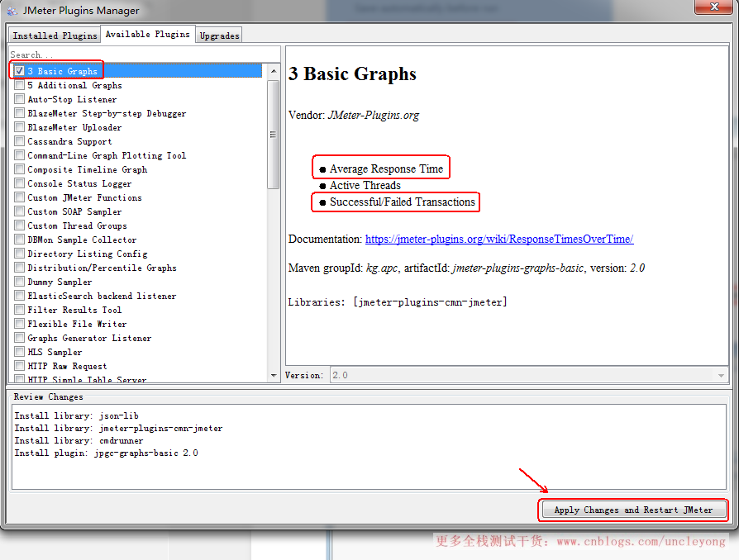The height and width of the screenshot is (560, 739).
Task: Enable the Flexible File Writer checkbox
Action: [x=19, y=324]
